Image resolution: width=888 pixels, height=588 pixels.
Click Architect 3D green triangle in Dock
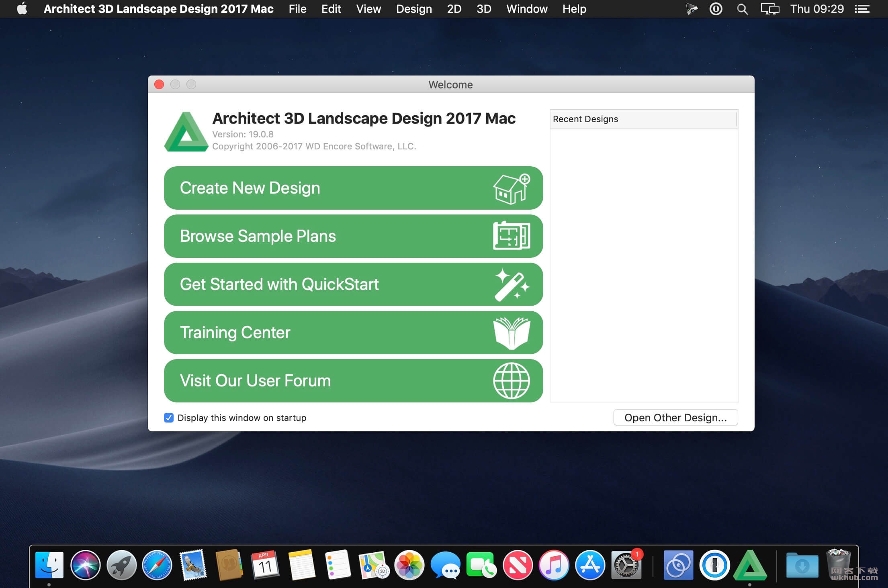coord(750,565)
